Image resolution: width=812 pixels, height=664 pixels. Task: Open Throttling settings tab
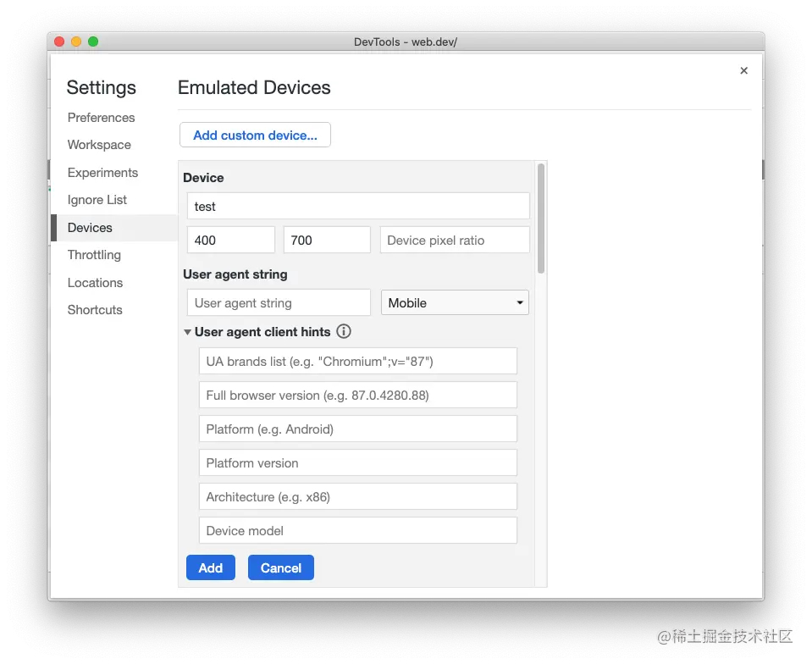coord(94,255)
